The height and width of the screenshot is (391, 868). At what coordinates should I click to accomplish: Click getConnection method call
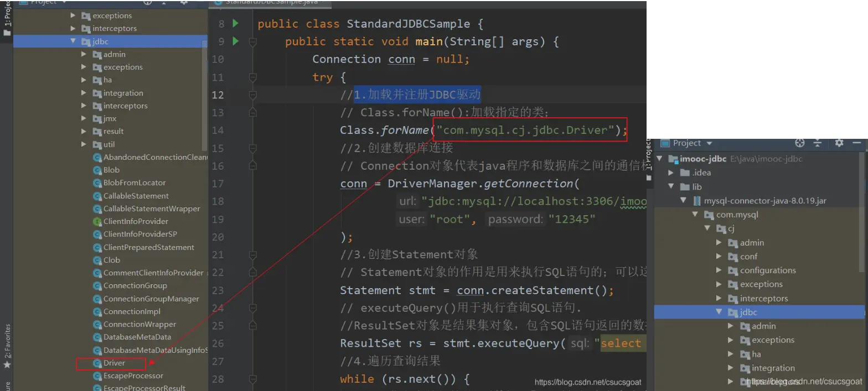point(528,183)
